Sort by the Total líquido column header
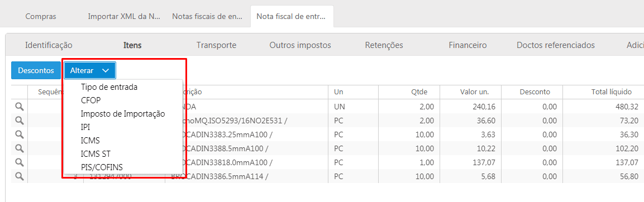 click(605, 92)
